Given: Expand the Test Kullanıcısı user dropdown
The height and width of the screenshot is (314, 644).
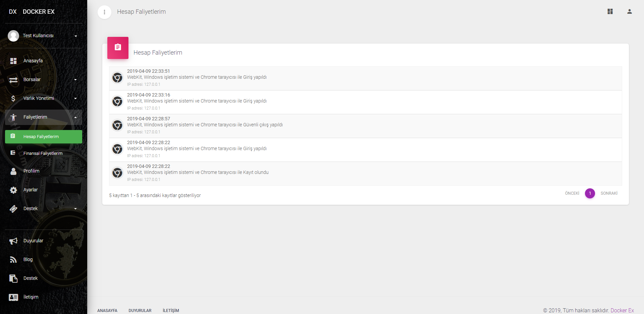Looking at the screenshot, I should tap(76, 36).
